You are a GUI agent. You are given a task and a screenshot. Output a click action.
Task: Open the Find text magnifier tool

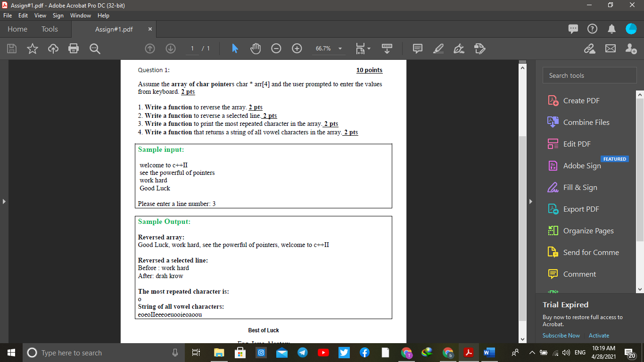click(x=95, y=49)
